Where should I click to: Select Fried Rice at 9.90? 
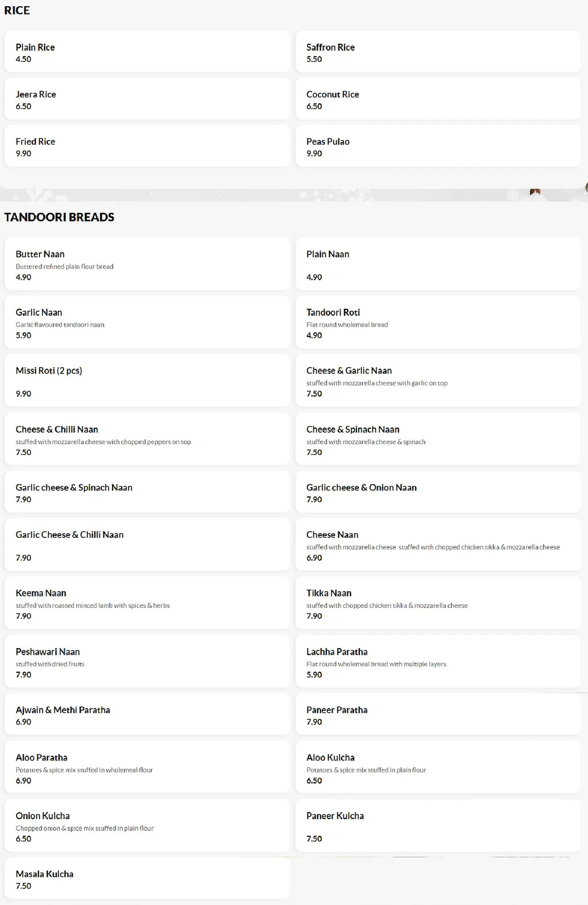coord(147,146)
